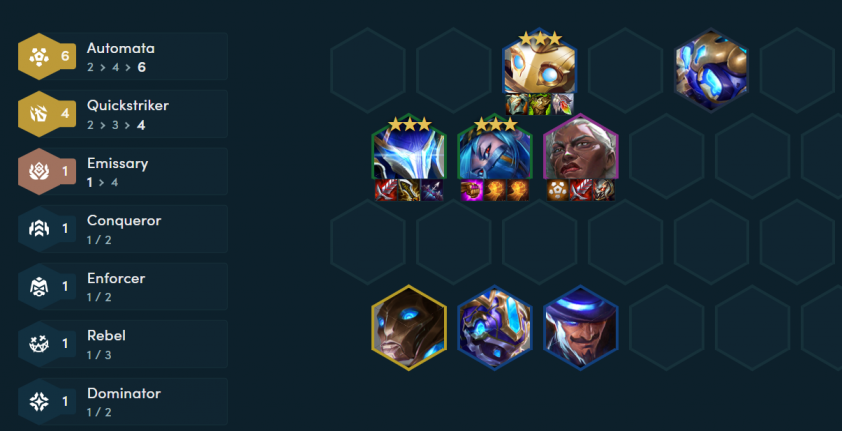
Task: Click the bottom row purple-gold mech champion
Action: click(495, 327)
